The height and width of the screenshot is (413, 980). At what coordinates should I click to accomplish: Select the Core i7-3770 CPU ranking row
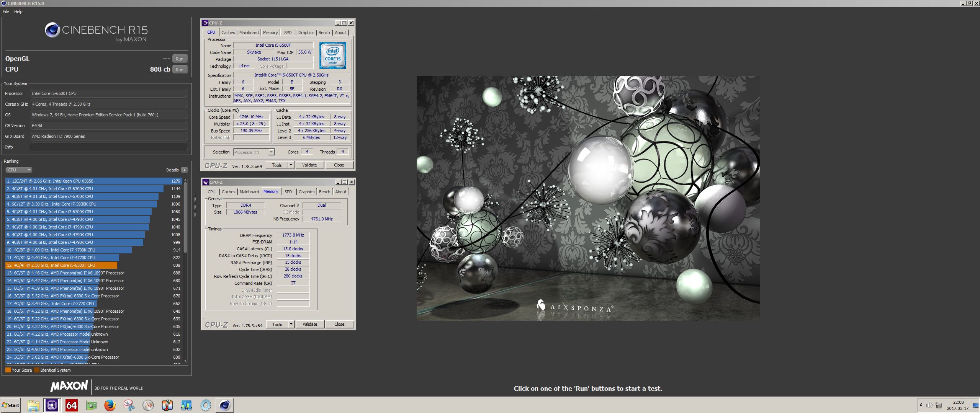(x=94, y=304)
